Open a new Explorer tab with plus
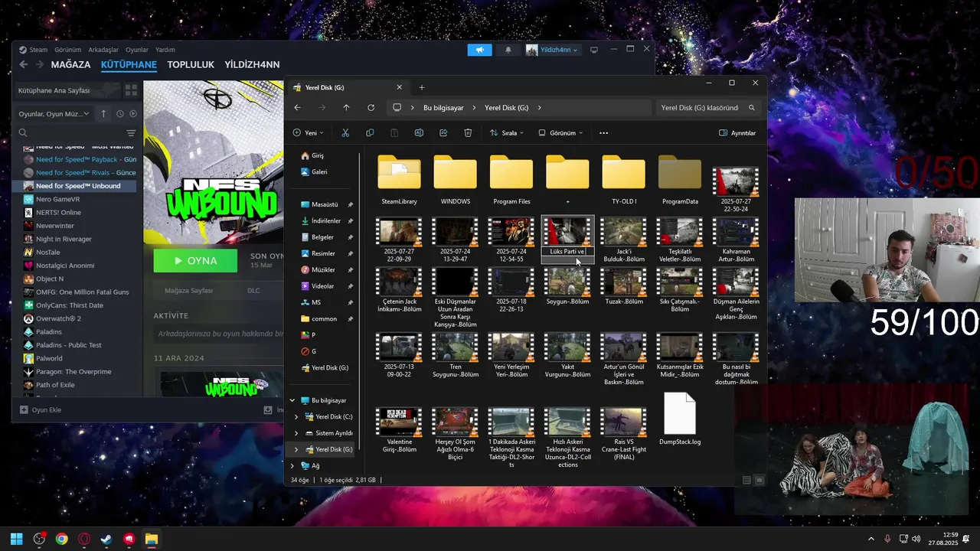The image size is (980, 551). pyautogui.click(x=421, y=87)
